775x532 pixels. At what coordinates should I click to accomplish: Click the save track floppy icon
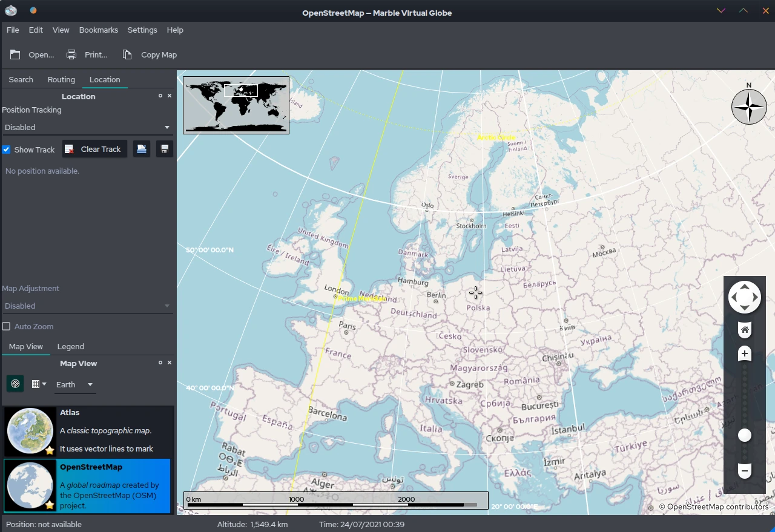[165, 149]
